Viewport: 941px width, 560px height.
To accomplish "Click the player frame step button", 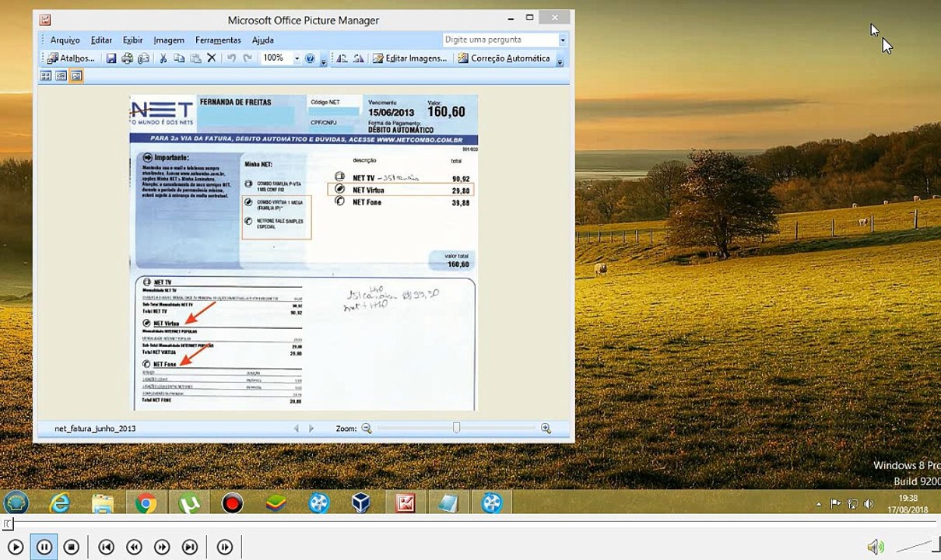I will point(225,548).
